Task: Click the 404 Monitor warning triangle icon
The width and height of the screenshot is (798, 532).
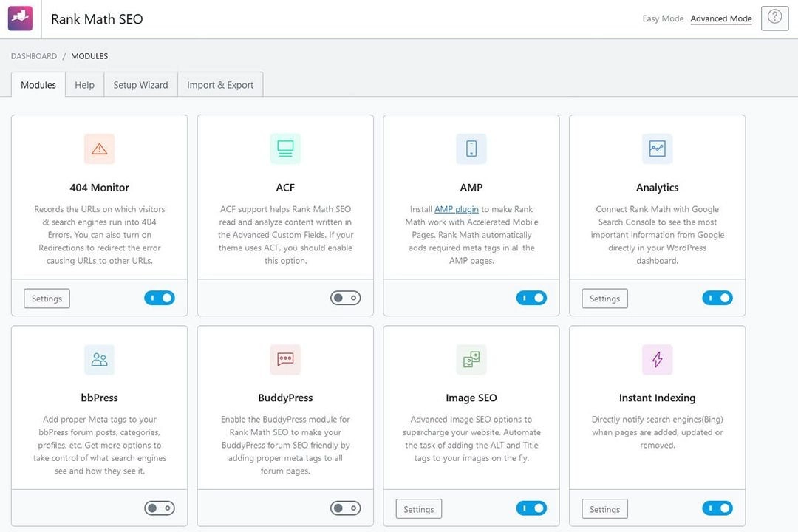Action: pyautogui.click(x=99, y=149)
